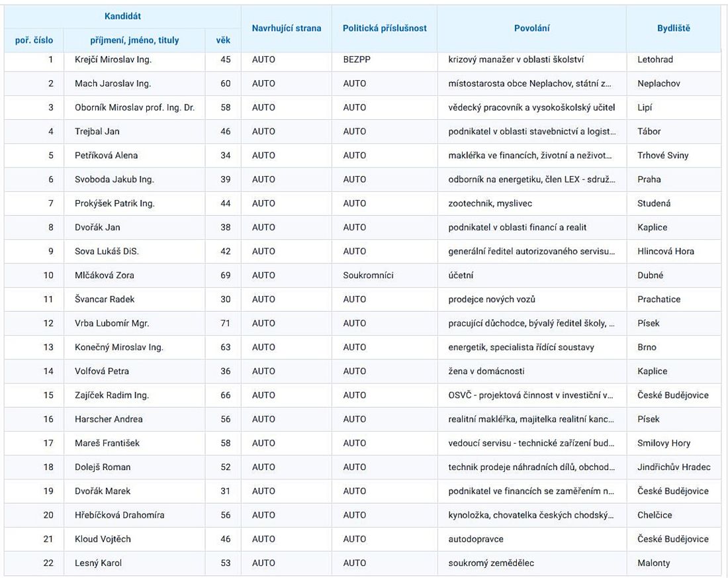Click the 'Navrhující strana' column header
The image size is (728, 578).
(286, 28)
